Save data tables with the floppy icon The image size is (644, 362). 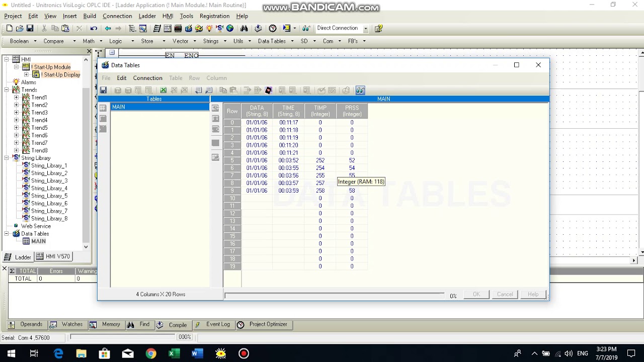(103, 90)
